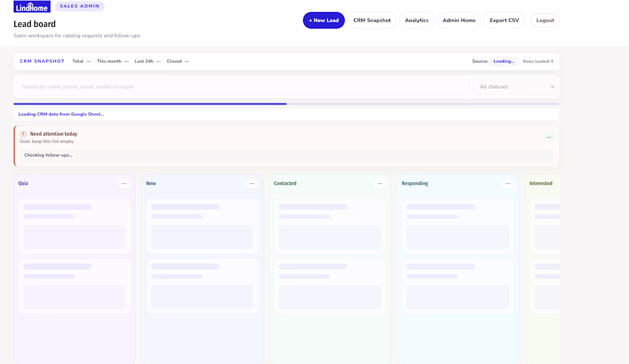Collapse the Quiz column
Viewport: 629px width, 364px height.
[124, 183]
